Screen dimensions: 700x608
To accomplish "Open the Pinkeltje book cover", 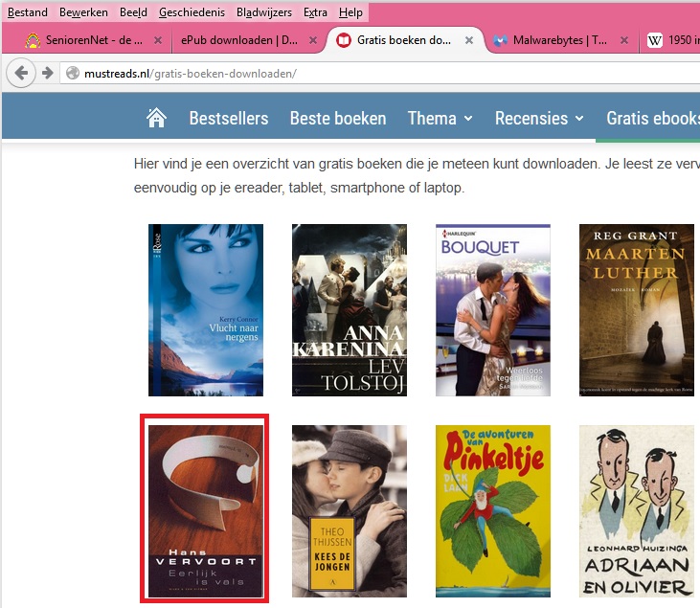I will point(493,511).
